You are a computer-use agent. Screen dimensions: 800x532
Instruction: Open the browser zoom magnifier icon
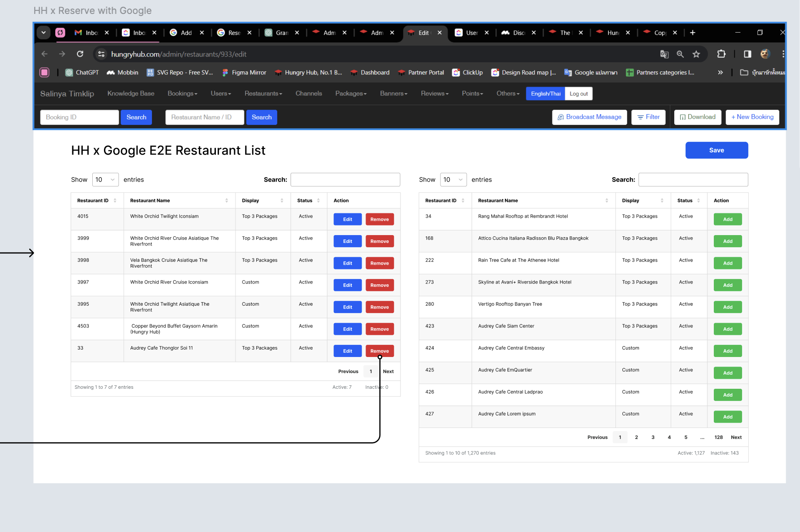(680, 54)
